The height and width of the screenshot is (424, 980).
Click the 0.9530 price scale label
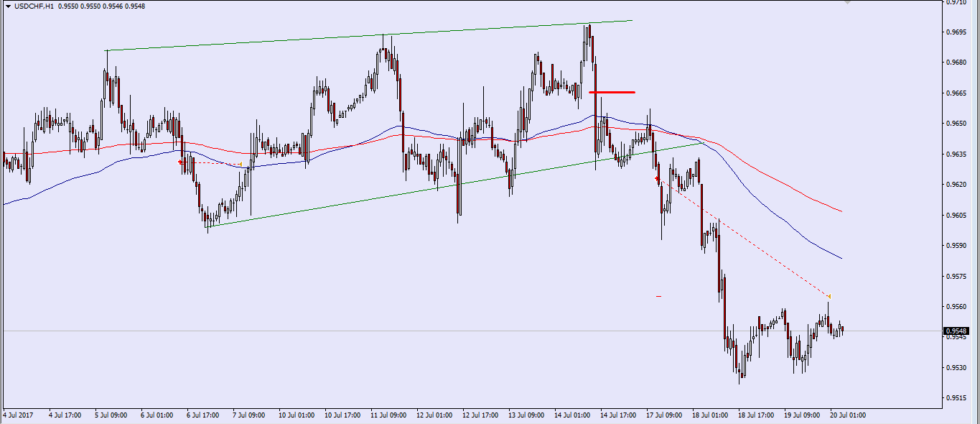pyautogui.click(x=956, y=368)
